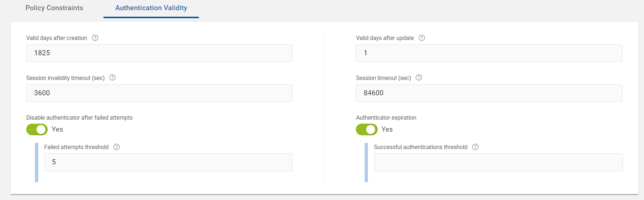Click the 'Disable authenticator after failed attempts' label
Screen dimensions: 644x200
79,118
